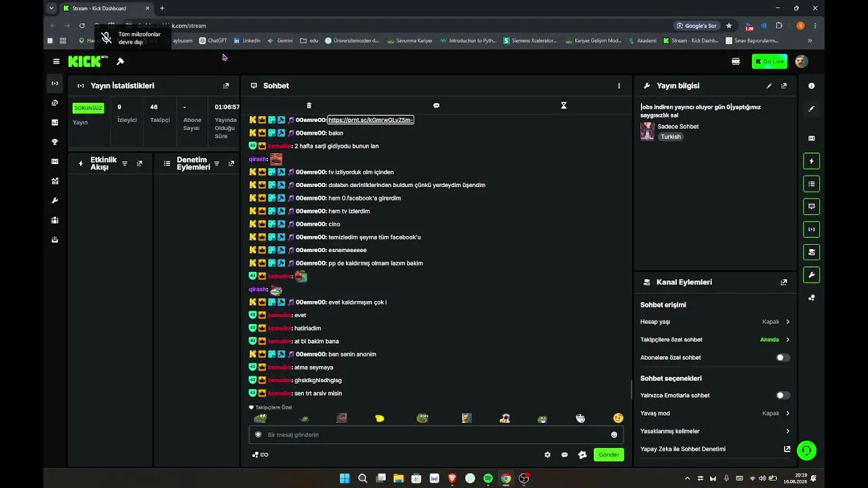The width and height of the screenshot is (868, 488).
Task: Toggle the channel actions panel button in right sidebar
Action: tap(812, 252)
